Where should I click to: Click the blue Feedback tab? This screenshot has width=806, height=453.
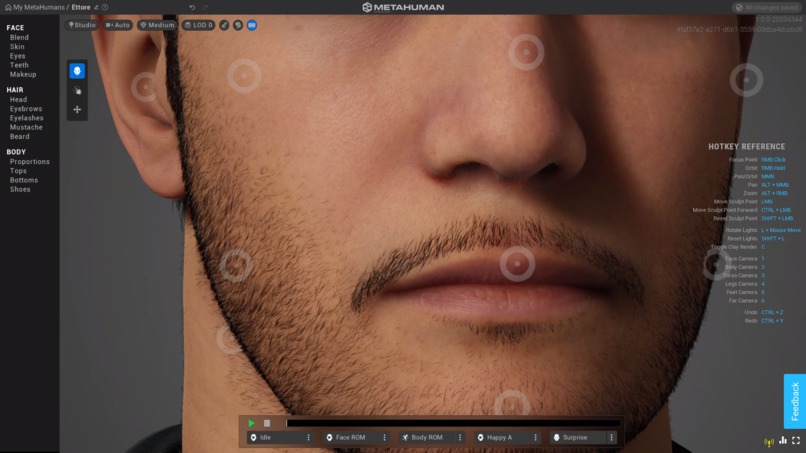coord(795,401)
